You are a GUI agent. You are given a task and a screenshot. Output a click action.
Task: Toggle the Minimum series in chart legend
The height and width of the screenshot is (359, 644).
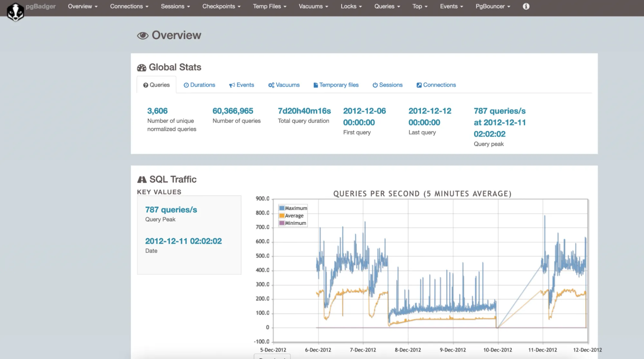tap(295, 223)
